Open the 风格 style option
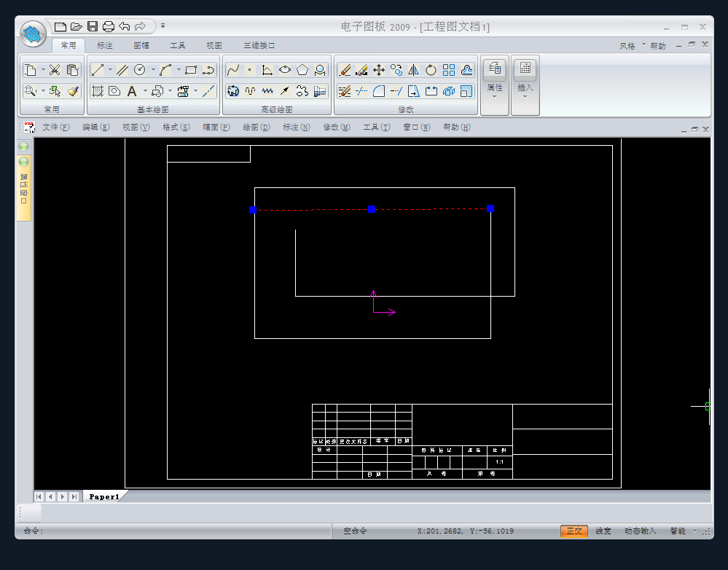Viewport: 728px width, 570px height. pos(627,46)
